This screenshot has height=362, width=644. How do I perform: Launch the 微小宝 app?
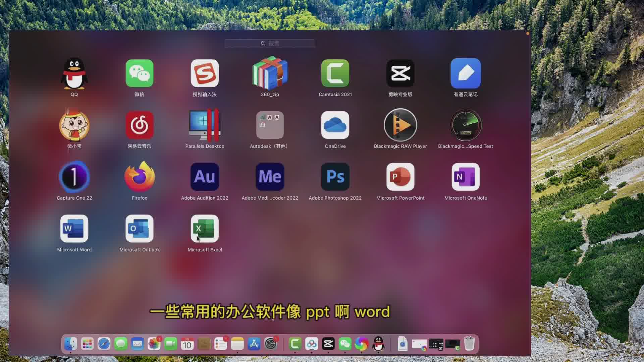point(74,125)
